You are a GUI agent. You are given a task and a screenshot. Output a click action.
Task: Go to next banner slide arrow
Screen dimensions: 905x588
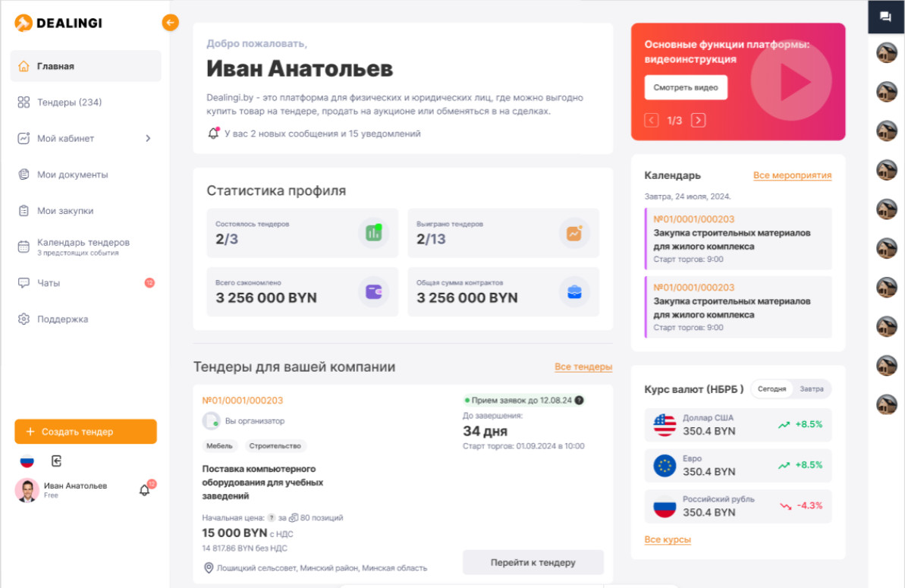tap(698, 121)
